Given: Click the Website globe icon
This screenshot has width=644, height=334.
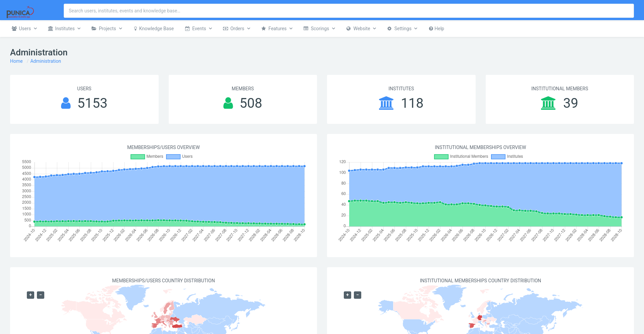Looking at the screenshot, I should pos(348,29).
